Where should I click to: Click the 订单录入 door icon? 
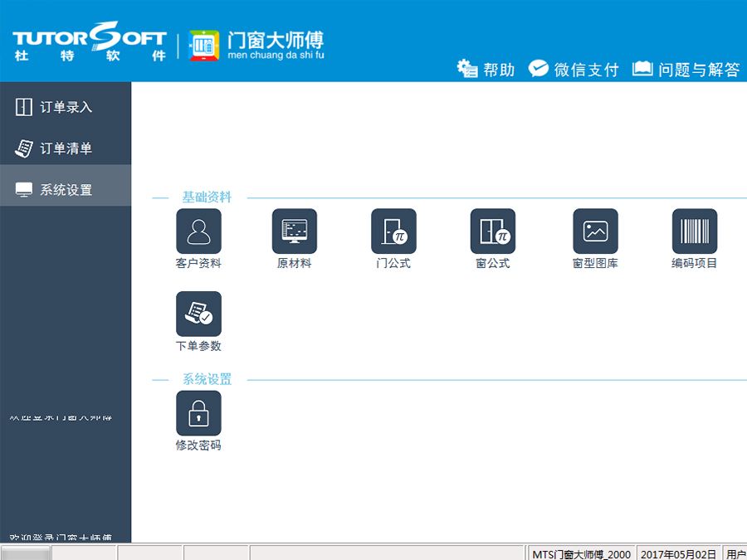[x=24, y=107]
